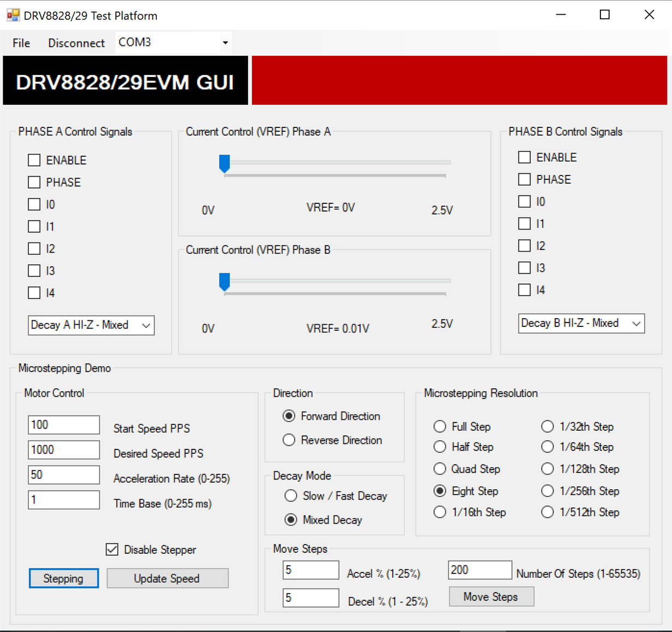Select 1/512th Step resolution

coord(547,512)
